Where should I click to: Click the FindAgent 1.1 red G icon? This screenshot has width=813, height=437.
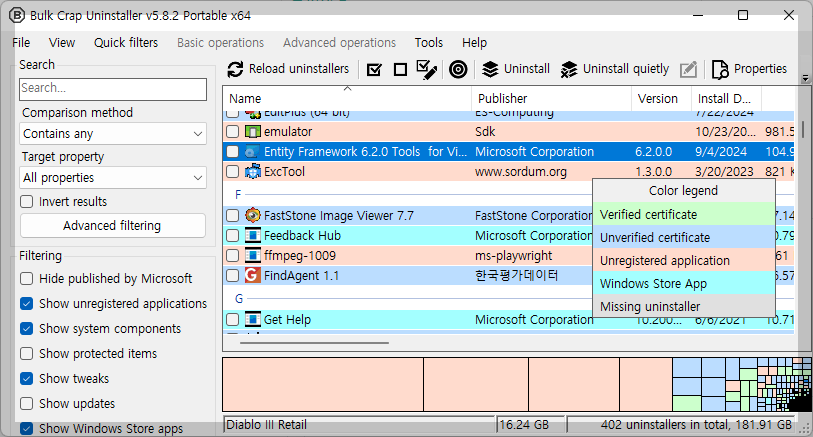pyautogui.click(x=253, y=275)
